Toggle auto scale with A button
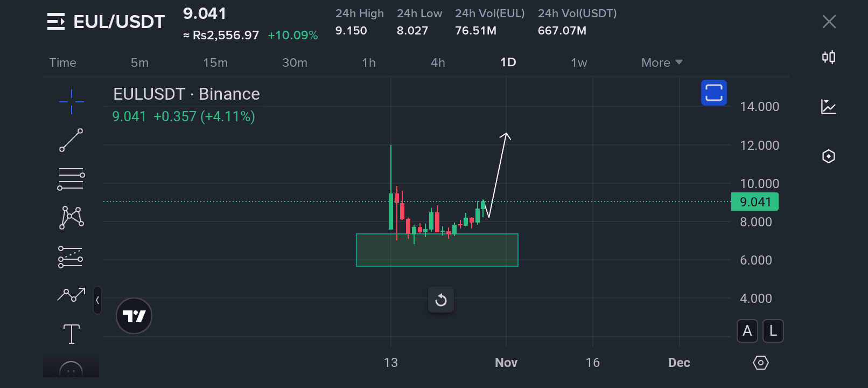Image resolution: width=868 pixels, height=388 pixels. pyautogui.click(x=747, y=331)
